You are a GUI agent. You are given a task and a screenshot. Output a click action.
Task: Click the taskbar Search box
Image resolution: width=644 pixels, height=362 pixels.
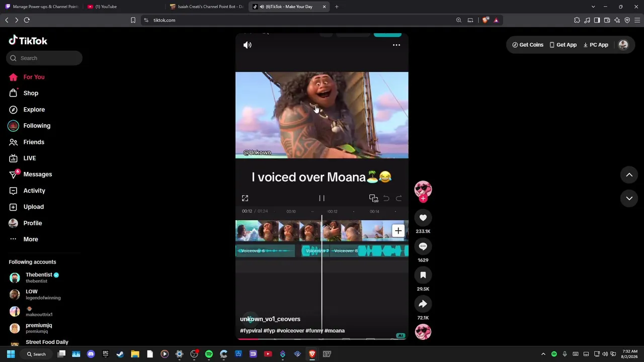(36, 354)
